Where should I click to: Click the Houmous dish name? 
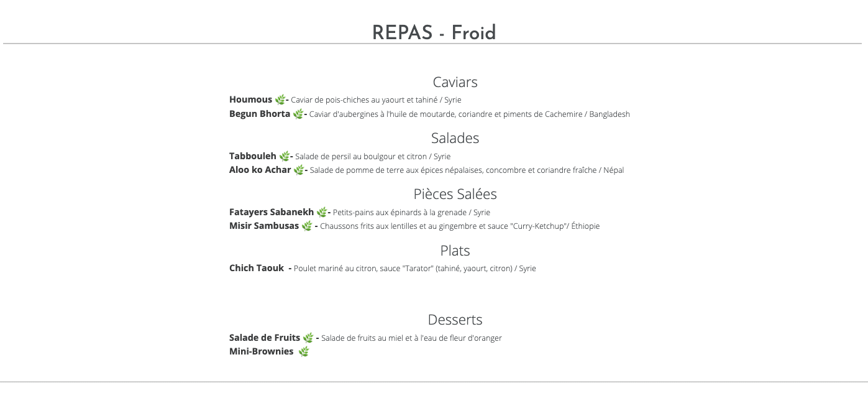pos(251,100)
